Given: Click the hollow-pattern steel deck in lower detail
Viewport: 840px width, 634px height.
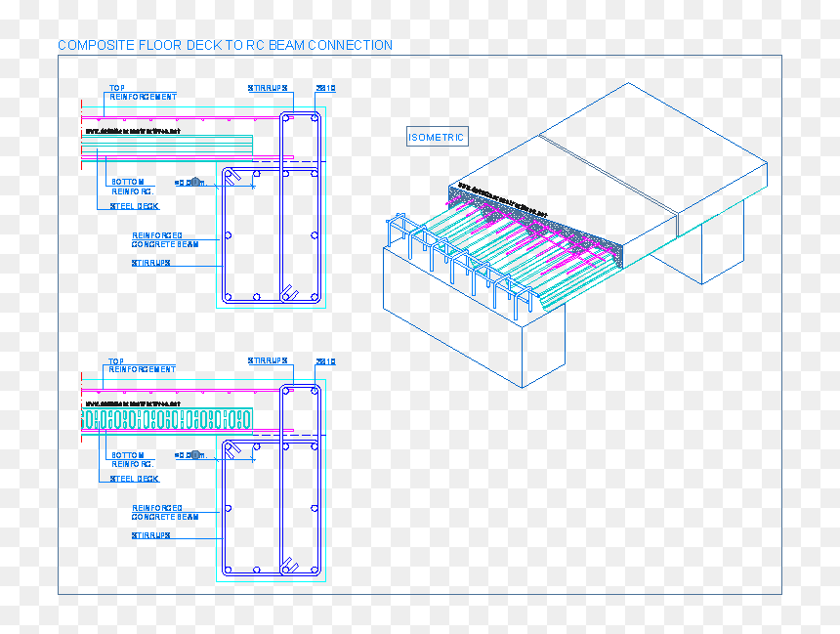Looking at the screenshot, I should [x=167, y=419].
